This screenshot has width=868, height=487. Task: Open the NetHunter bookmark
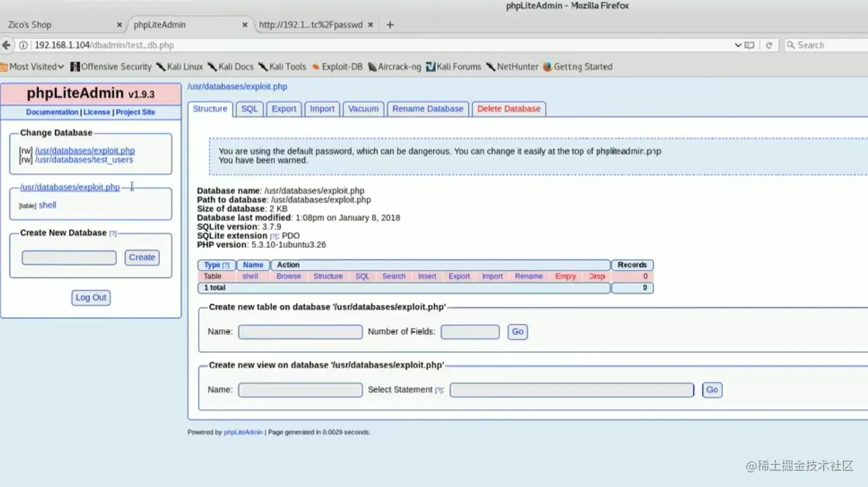click(513, 67)
